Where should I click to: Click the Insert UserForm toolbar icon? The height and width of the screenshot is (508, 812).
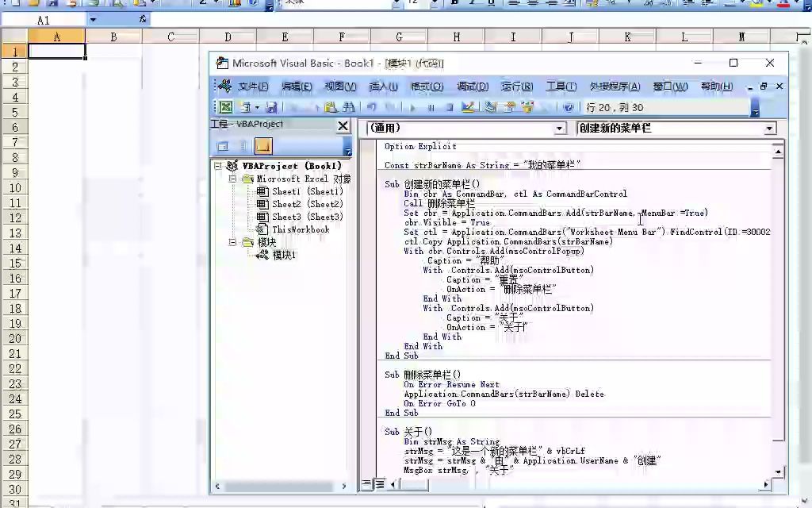(x=245, y=107)
